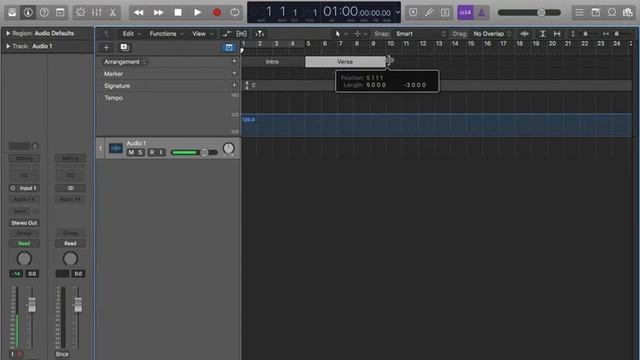Open the Snap Smart dropdown
640x360 pixels.
pos(420,34)
